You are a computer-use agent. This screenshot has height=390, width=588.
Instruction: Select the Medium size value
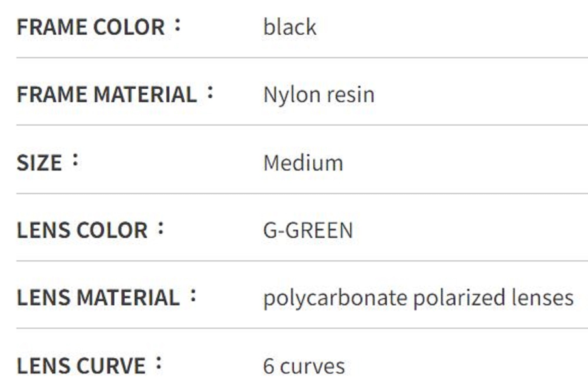pos(303,163)
